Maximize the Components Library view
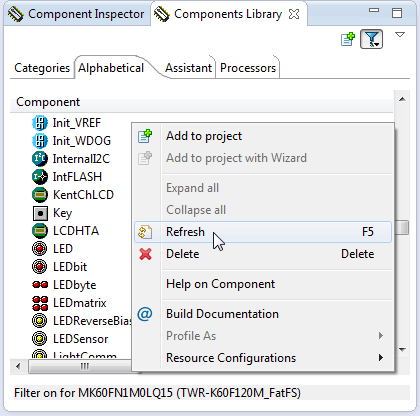This screenshot has height=416, width=420. coord(397,13)
